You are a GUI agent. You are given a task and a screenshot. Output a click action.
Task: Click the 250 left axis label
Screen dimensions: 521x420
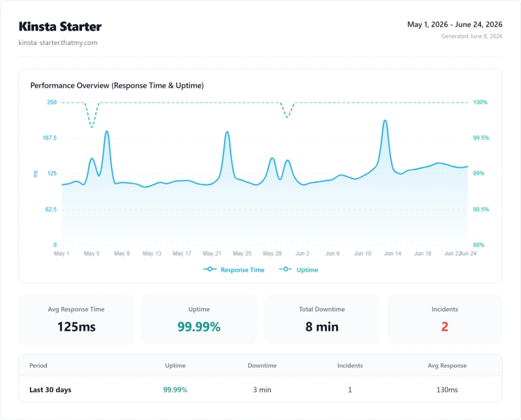click(52, 102)
